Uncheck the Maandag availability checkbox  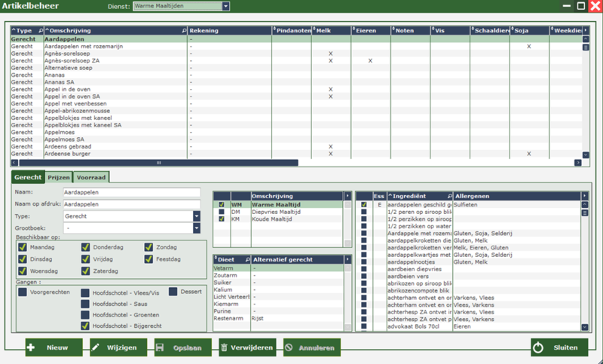(x=23, y=246)
